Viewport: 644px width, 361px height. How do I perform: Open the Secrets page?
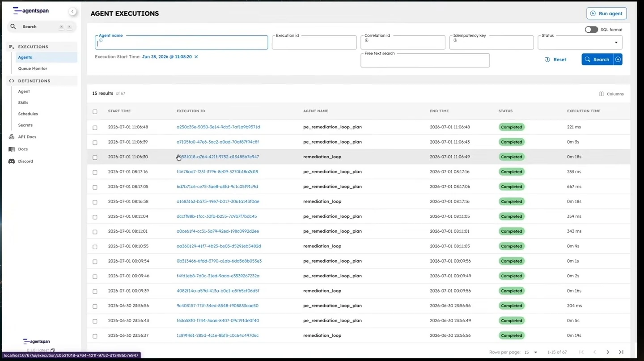tap(25, 125)
